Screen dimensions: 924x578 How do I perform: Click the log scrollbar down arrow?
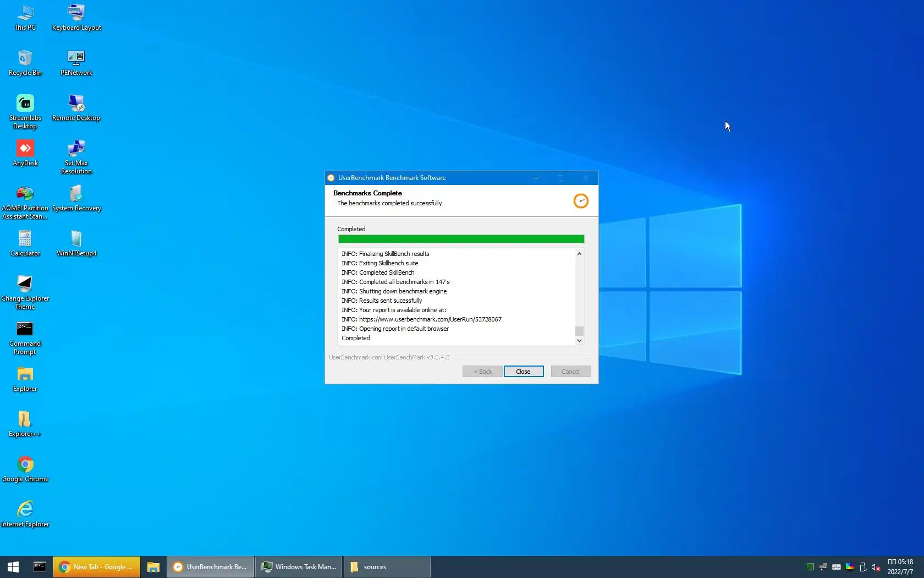point(579,341)
